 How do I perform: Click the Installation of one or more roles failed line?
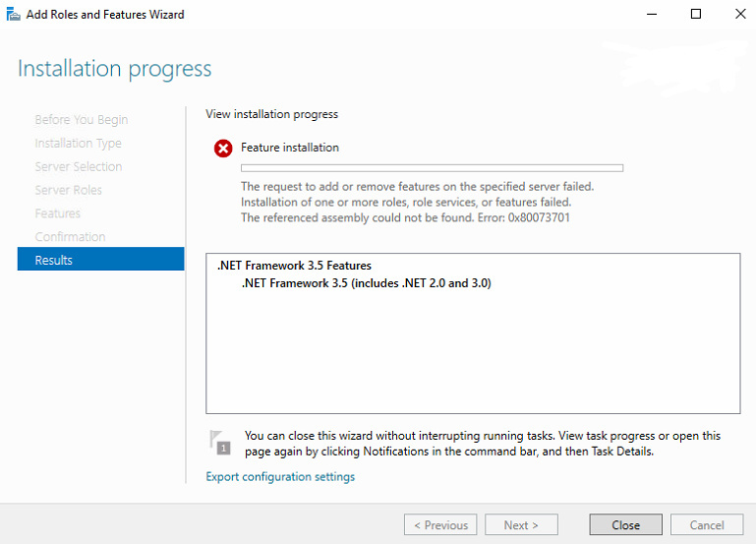point(406,202)
